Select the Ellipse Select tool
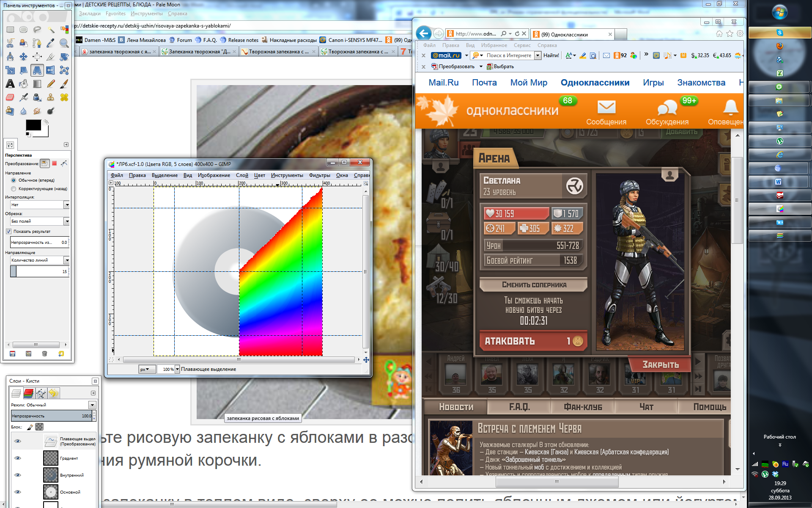 click(24, 30)
